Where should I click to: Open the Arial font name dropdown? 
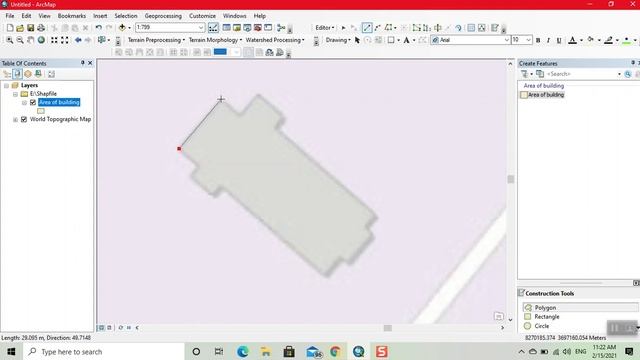pyautogui.click(x=507, y=40)
